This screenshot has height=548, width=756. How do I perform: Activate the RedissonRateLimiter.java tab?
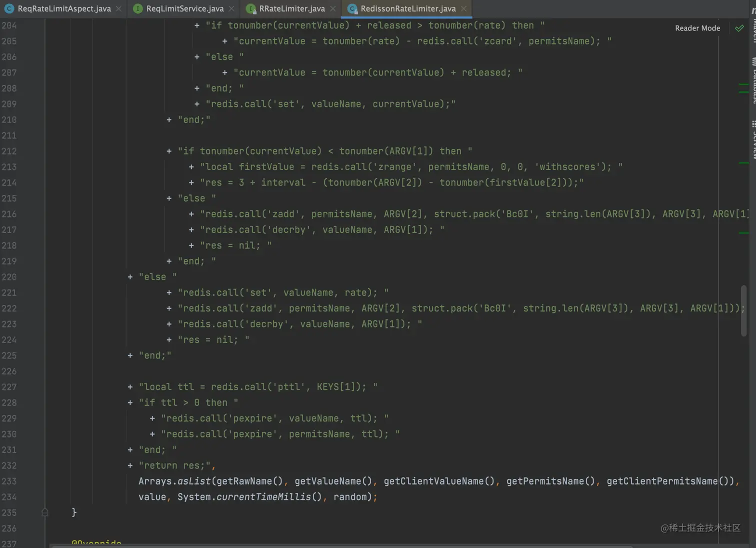[x=408, y=8]
